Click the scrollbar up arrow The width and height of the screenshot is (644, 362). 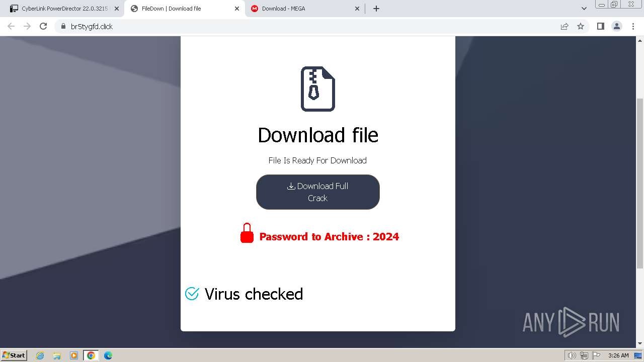pos(640,40)
